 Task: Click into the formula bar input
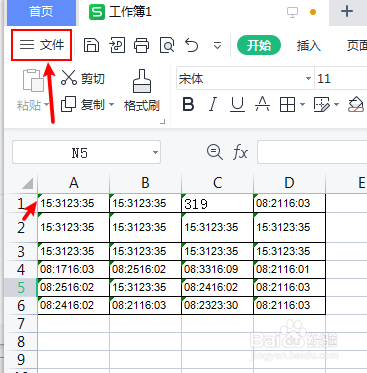312,152
